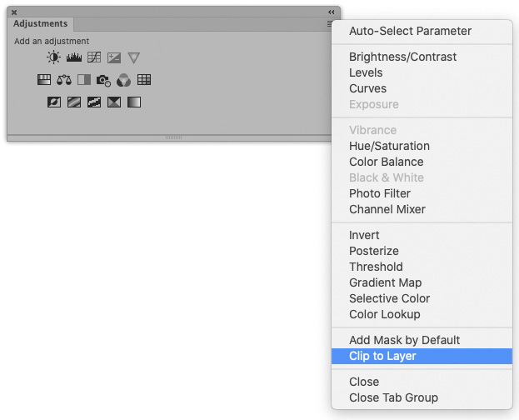The width and height of the screenshot is (519, 420).
Task: Add a Levels adjustment via histogram icon
Action: [x=74, y=57]
